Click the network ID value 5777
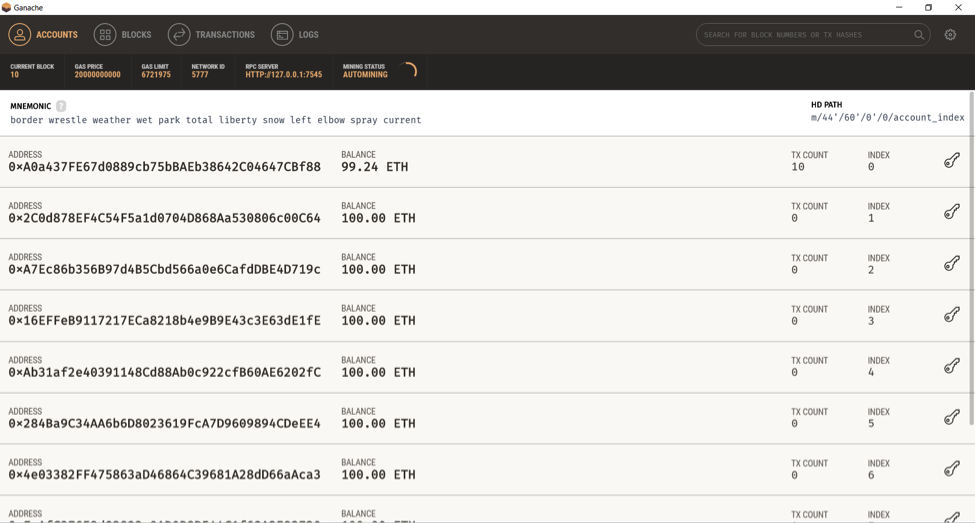 click(x=200, y=75)
